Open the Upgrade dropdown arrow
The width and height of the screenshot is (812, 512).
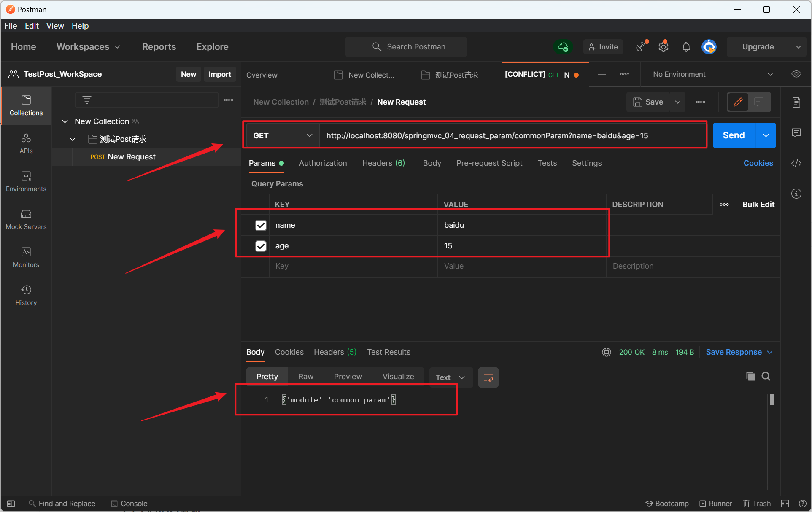798,47
